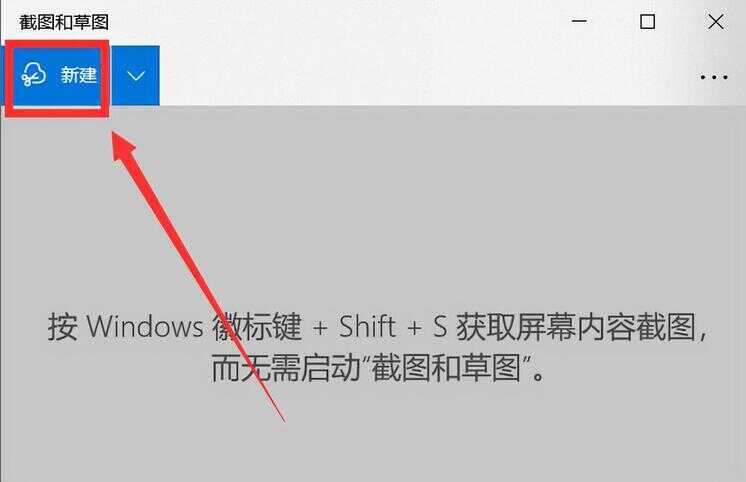Show more options with the ellipsis button
Screen dimensions: 746x482
pos(714,77)
